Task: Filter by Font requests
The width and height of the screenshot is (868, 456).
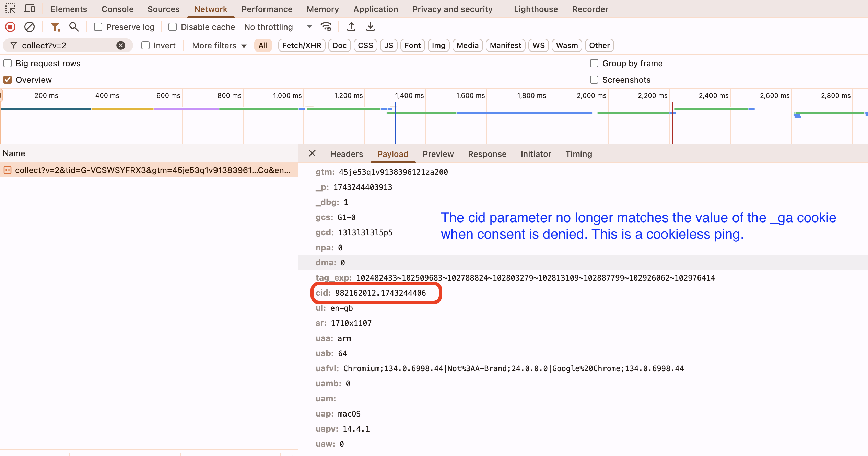Action: pyautogui.click(x=412, y=45)
